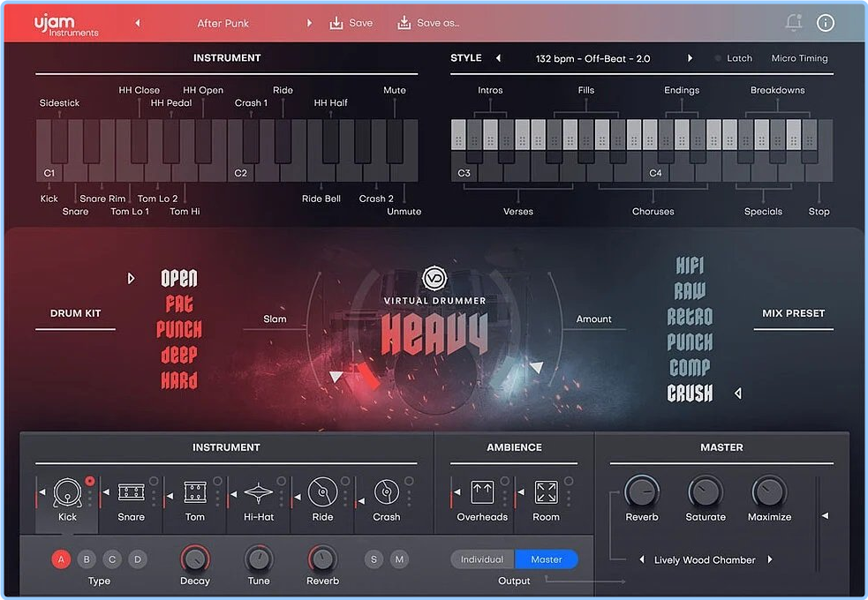Screen dimensions: 868x600
Task: Select previous reverb type arrow
Action: pos(642,559)
